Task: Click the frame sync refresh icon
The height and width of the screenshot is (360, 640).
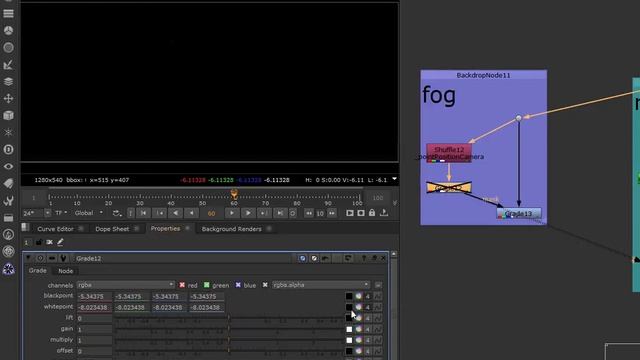Action: [117, 213]
